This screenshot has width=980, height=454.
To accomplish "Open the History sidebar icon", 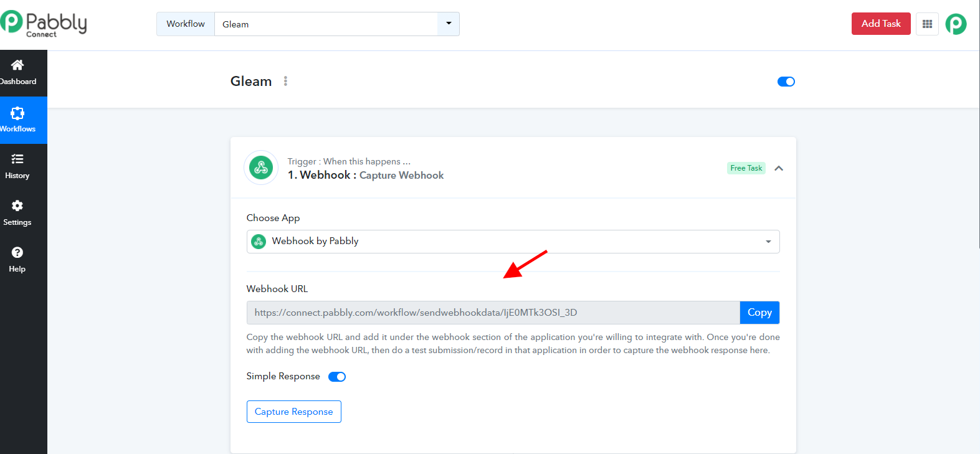I will click(x=17, y=159).
